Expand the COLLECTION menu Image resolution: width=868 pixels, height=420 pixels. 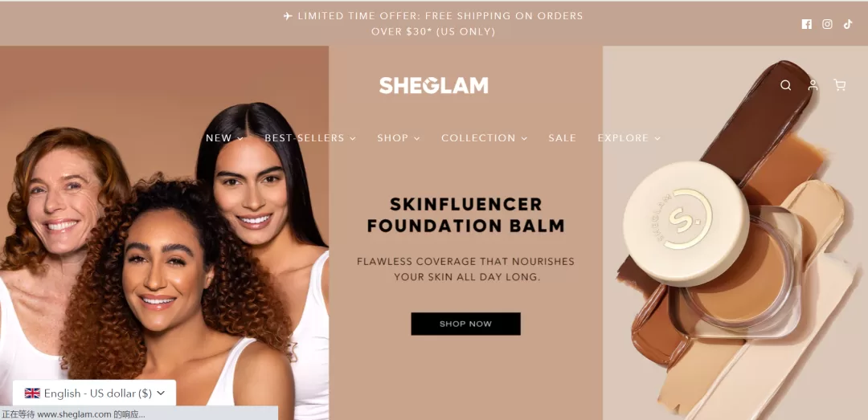point(485,138)
